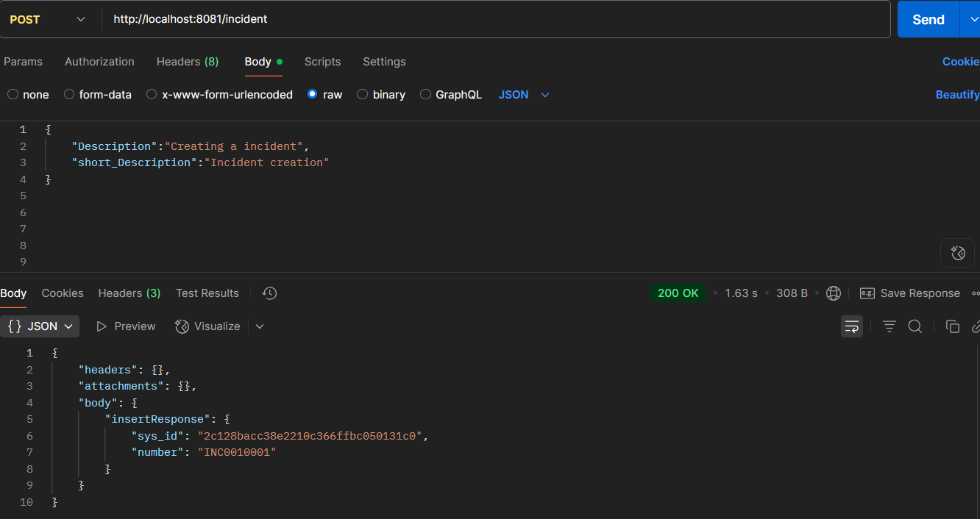Screen dimensions: 980x519
Task: Open the Scripts tab
Action: point(322,62)
